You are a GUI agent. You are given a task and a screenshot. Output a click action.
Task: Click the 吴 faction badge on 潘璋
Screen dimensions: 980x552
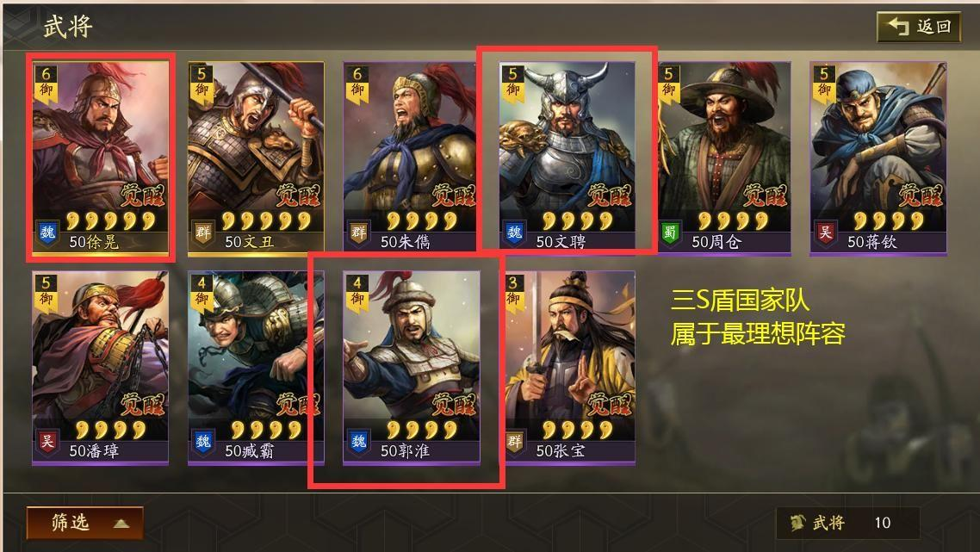pyautogui.click(x=48, y=442)
